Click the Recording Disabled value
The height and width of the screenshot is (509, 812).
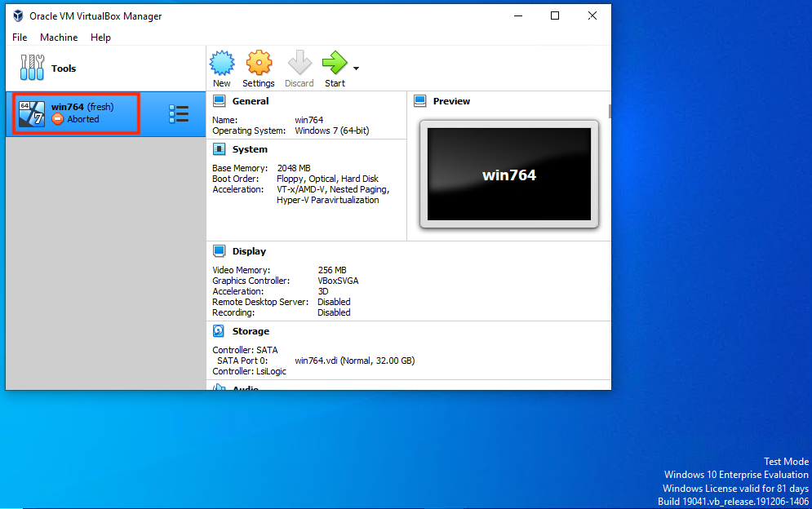point(334,312)
